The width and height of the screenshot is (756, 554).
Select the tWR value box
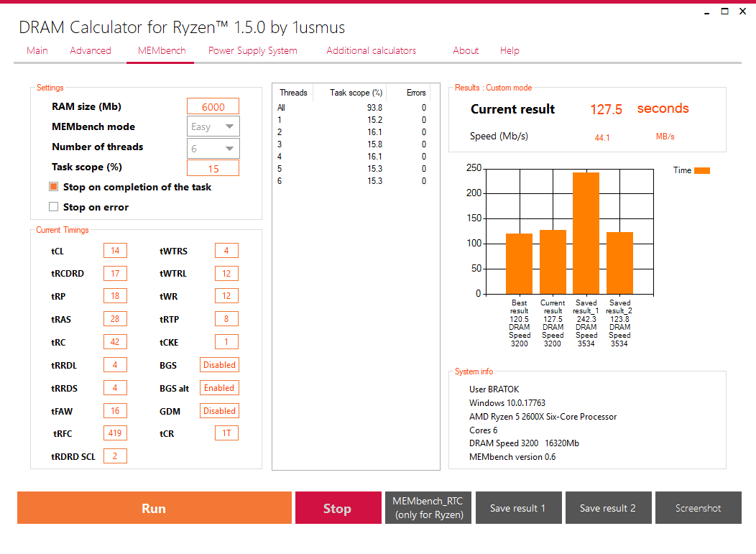point(226,296)
